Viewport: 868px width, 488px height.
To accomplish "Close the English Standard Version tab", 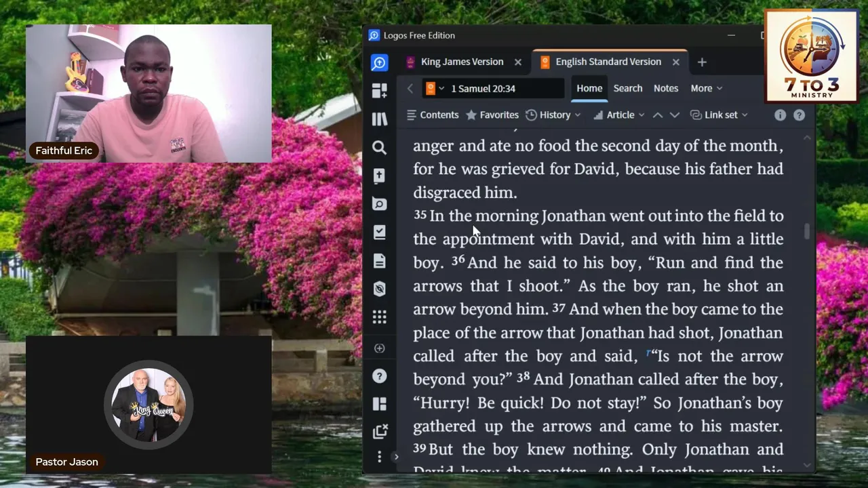I will [x=675, y=62].
